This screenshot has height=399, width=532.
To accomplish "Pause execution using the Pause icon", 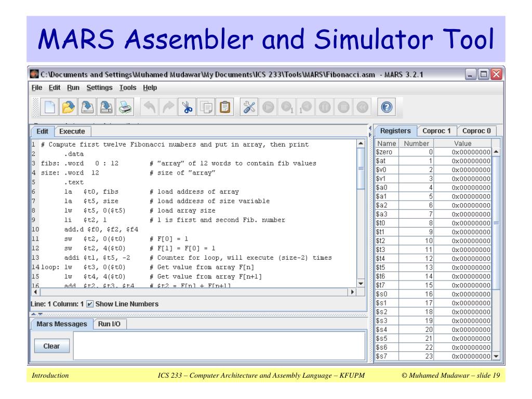I will (x=325, y=107).
